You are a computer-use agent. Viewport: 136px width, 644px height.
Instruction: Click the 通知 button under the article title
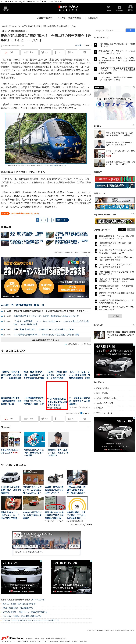pos(29,52)
